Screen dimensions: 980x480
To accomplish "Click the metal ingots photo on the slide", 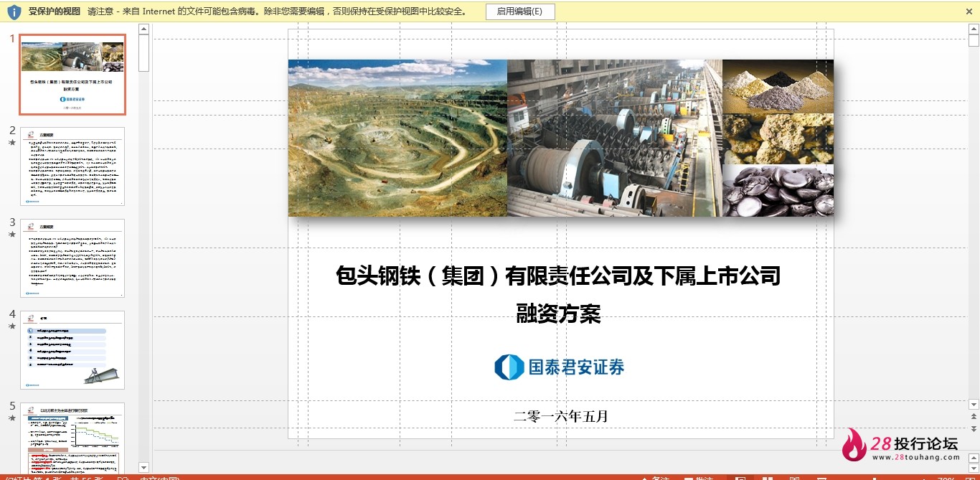I will pyautogui.click(x=778, y=191).
